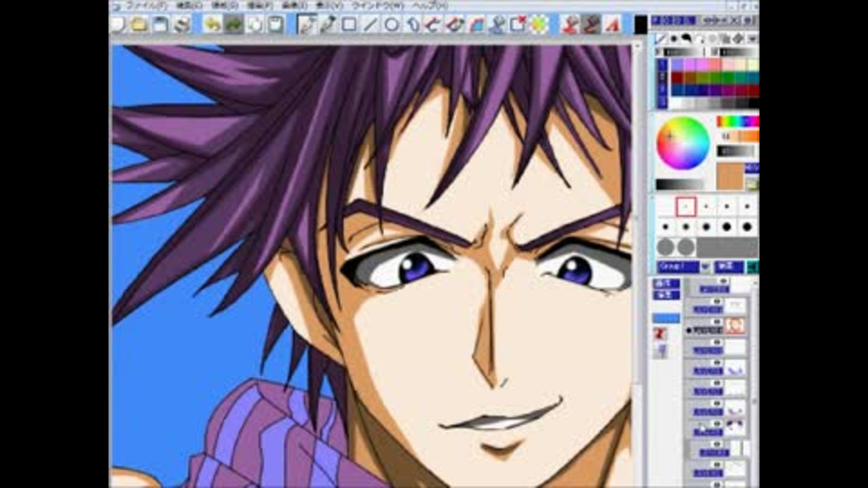
Task: Select the Circle shape tool
Action: pos(392,24)
